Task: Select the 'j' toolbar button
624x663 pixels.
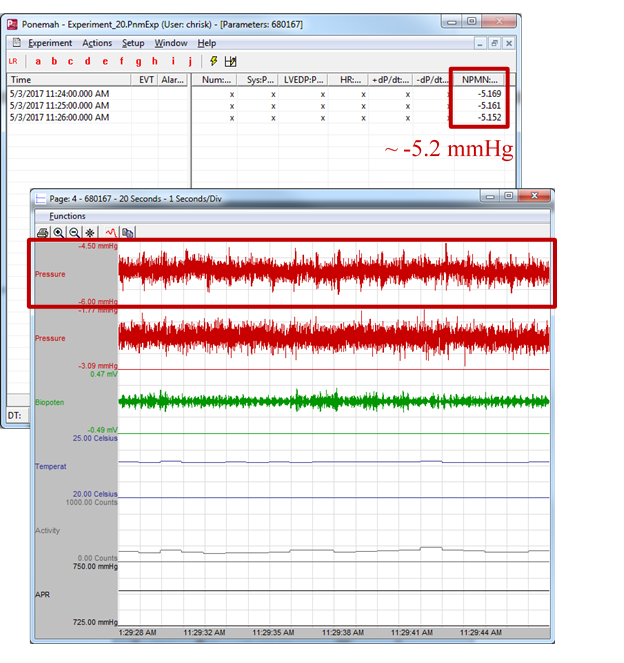Action: tap(190, 61)
